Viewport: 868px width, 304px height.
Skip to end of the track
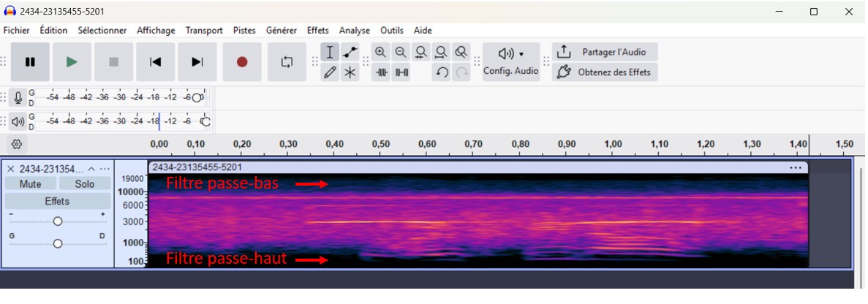(197, 62)
